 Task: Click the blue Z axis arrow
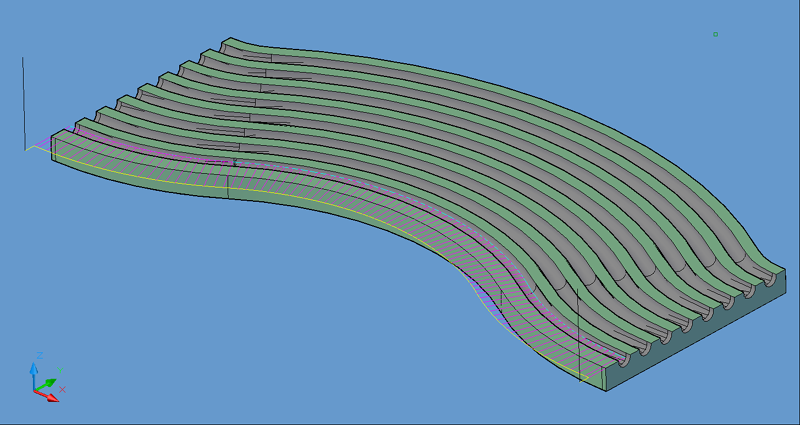click(x=34, y=371)
